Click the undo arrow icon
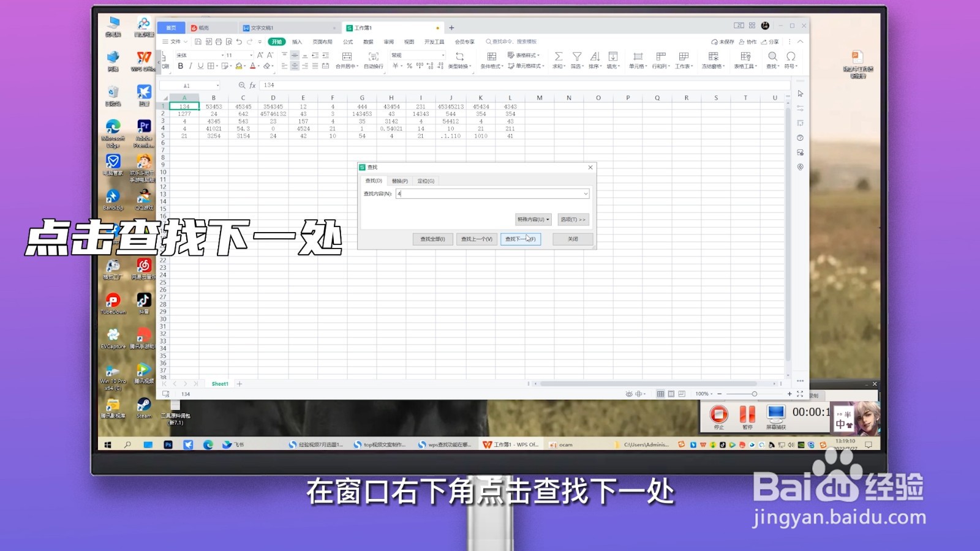Image resolution: width=980 pixels, height=551 pixels. pos(239,42)
